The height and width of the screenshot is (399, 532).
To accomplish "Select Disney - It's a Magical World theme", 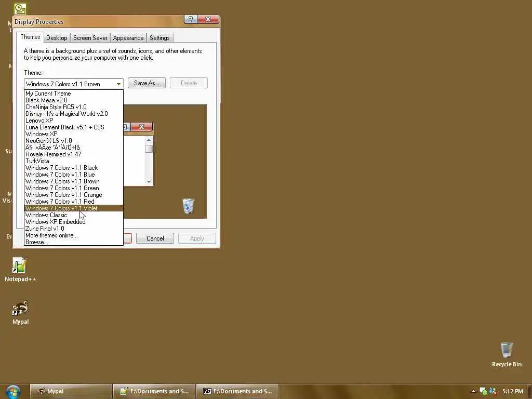I will point(74,114).
